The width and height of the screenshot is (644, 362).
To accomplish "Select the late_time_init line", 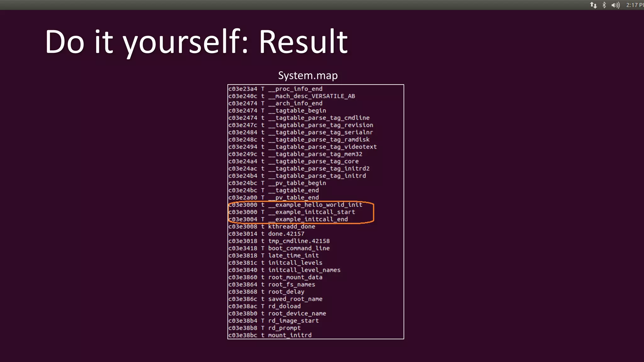I will [x=274, y=255].
